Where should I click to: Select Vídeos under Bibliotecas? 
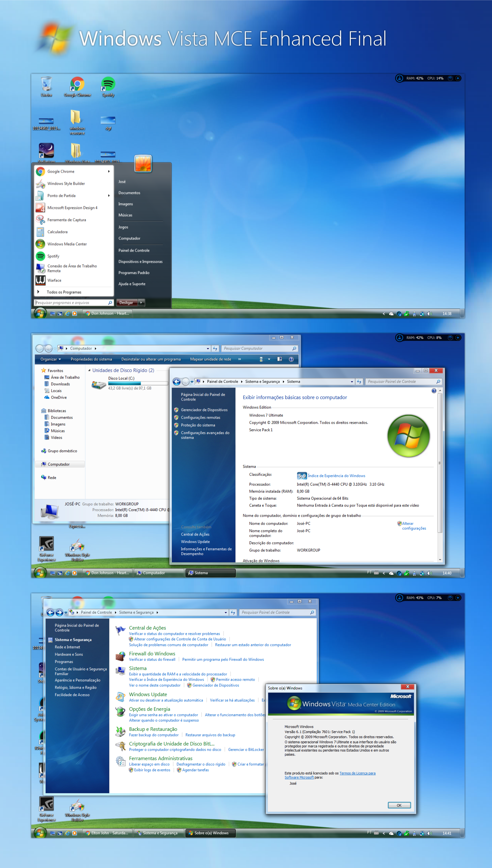click(54, 438)
